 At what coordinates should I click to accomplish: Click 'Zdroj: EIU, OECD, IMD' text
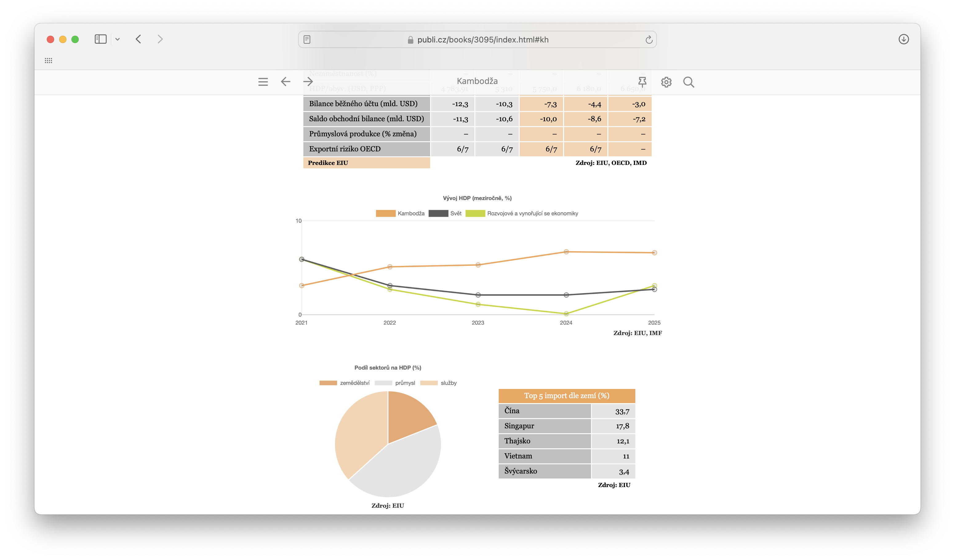coord(611,163)
